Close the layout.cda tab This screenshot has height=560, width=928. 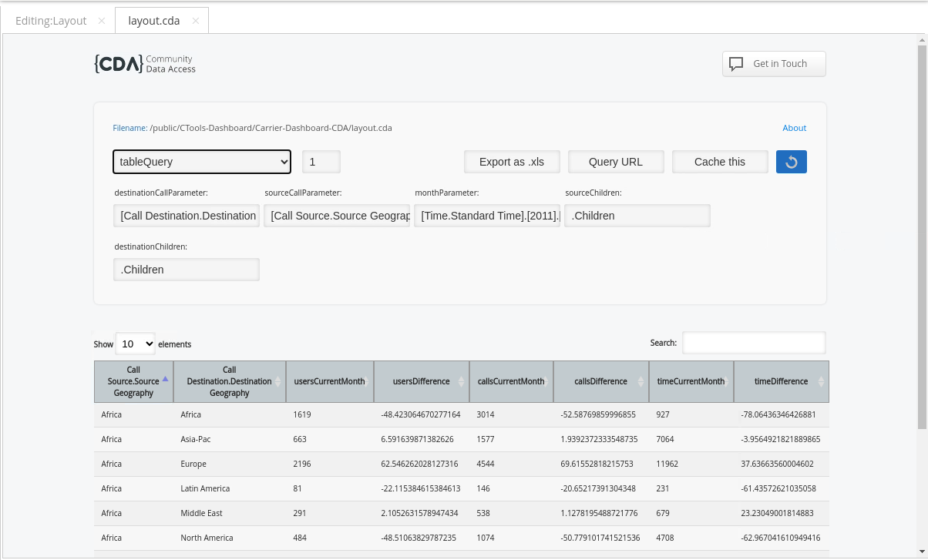point(195,21)
